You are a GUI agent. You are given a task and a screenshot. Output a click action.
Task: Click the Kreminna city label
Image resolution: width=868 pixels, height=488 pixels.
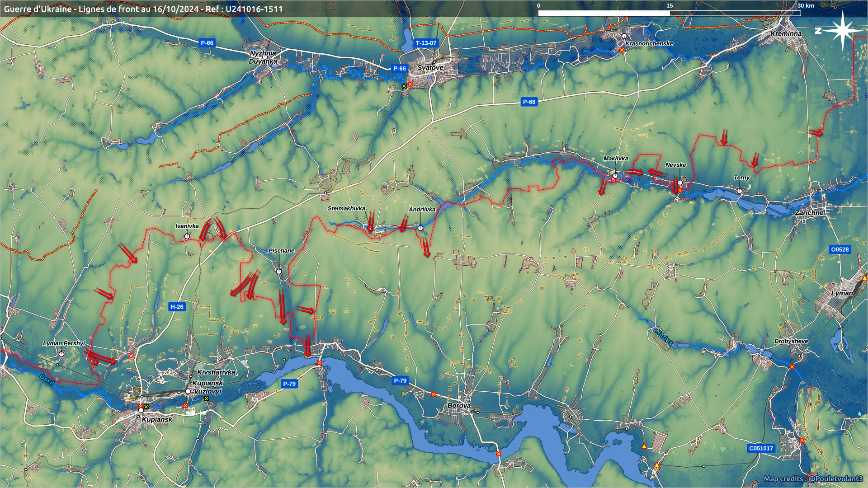[786, 33]
